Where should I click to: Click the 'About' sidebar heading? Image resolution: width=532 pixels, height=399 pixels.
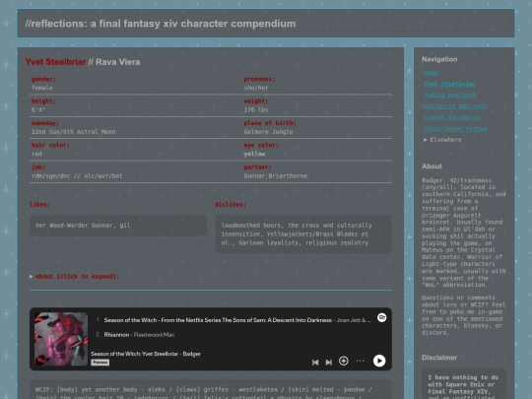(x=432, y=166)
